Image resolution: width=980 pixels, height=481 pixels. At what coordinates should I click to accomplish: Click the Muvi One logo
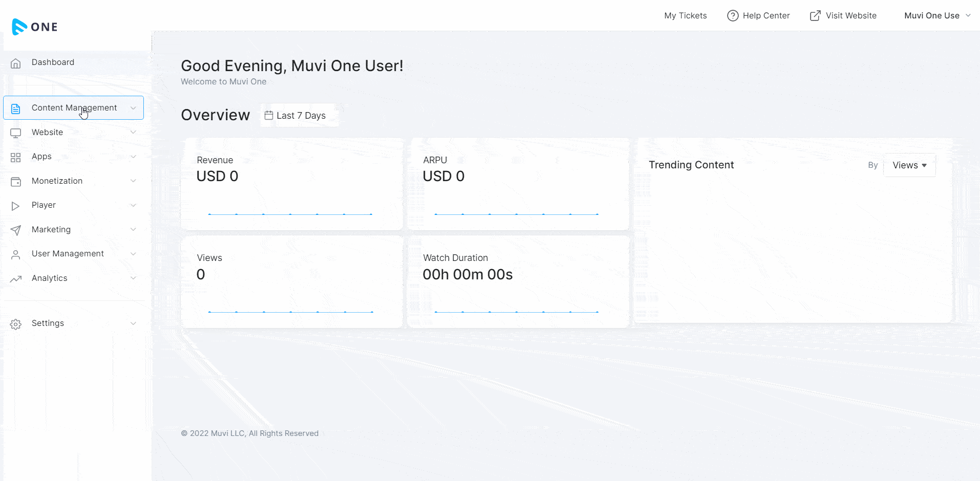35,27
